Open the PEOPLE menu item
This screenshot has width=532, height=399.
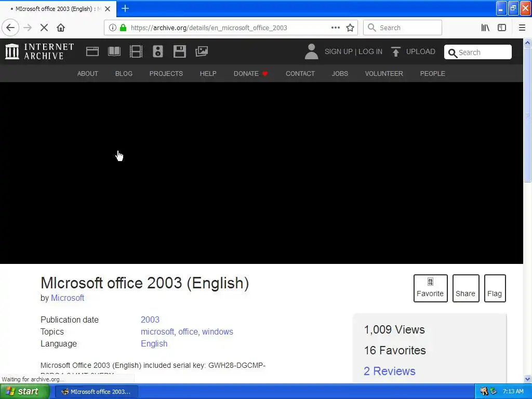[x=433, y=74]
